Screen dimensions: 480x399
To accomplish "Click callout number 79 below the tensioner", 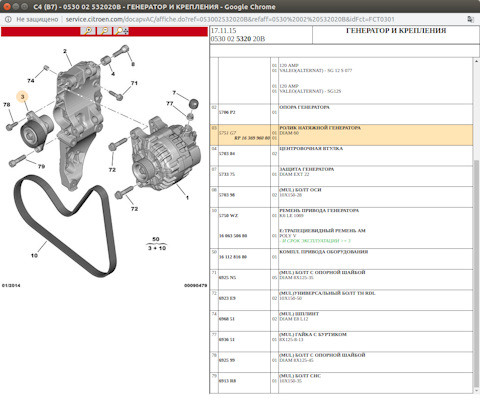I will click(x=41, y=166).
